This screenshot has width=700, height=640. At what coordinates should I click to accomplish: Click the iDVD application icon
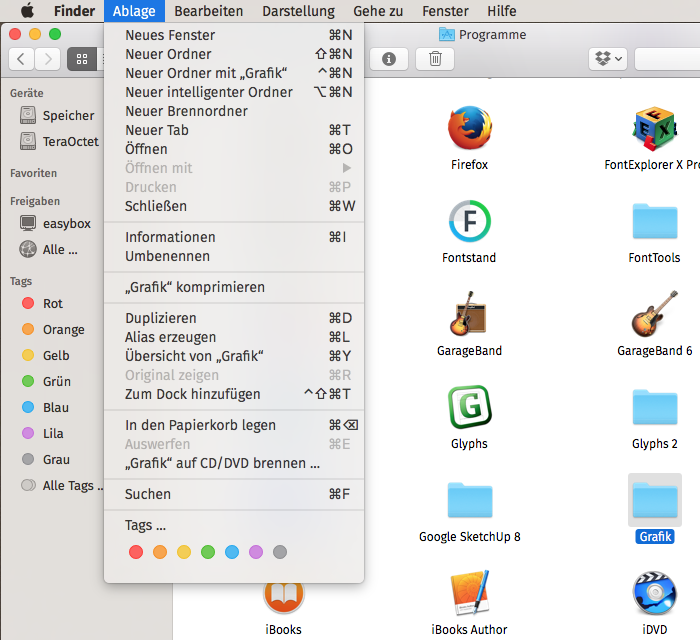655,593
